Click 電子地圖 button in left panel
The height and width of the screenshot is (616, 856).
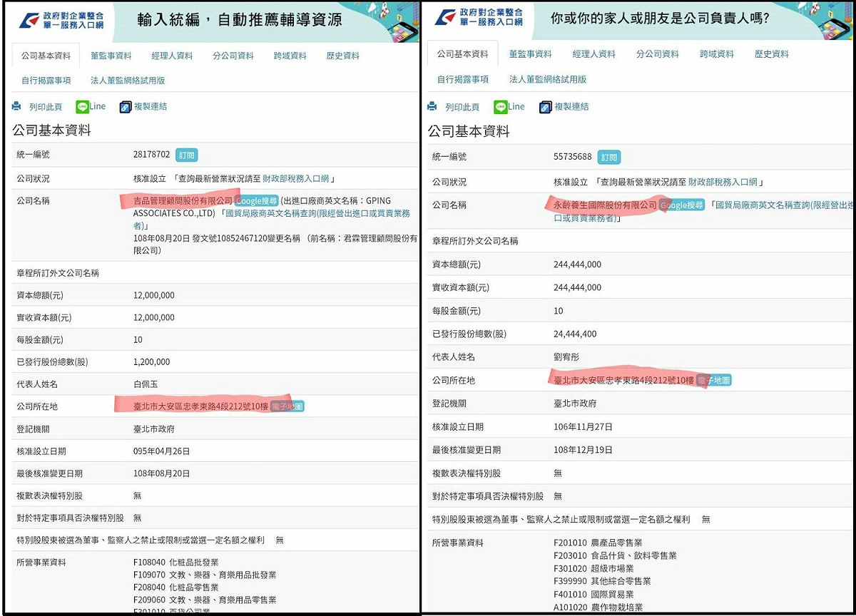point(287,406)
